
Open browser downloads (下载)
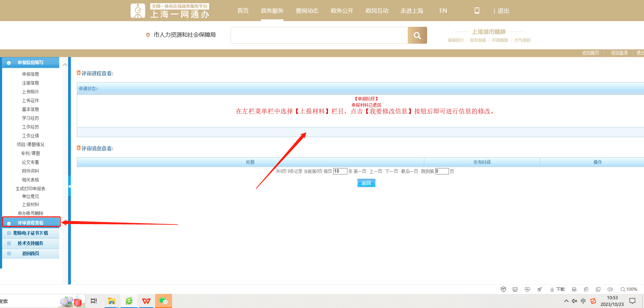557,289
